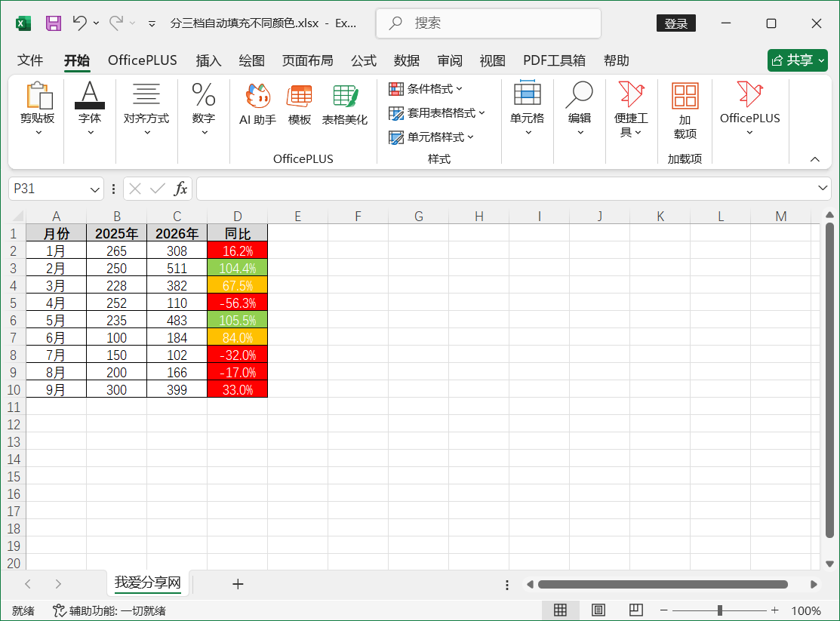Select orange cell showing 67.5%

pyautogui.click(x=237, y=285)
